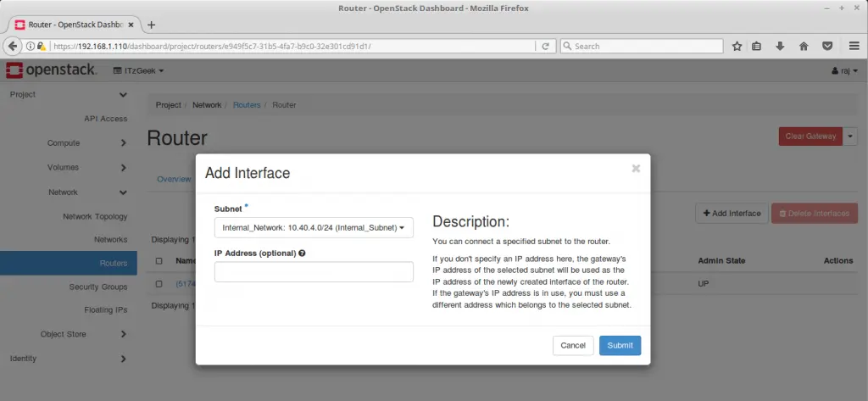Click the bookmark star icon
This screenshot has width=868, height=401.
(737, 47)
